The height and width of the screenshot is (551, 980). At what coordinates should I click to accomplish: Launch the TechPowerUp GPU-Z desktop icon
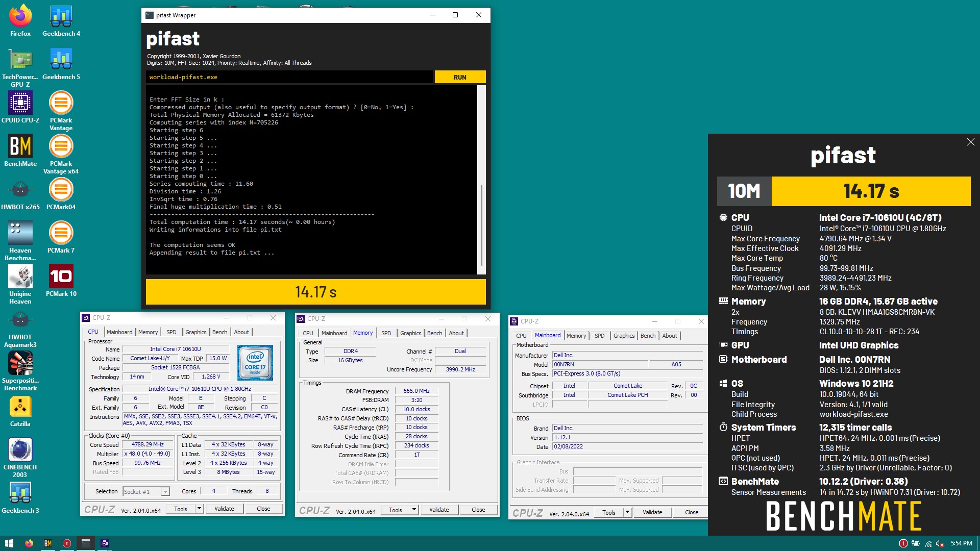pyautogui.click(x=20, y=68)
